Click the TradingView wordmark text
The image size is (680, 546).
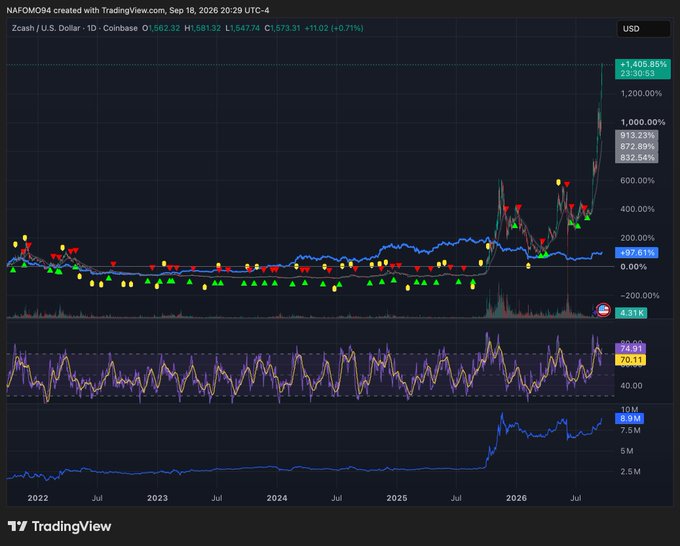coord(72,526)
